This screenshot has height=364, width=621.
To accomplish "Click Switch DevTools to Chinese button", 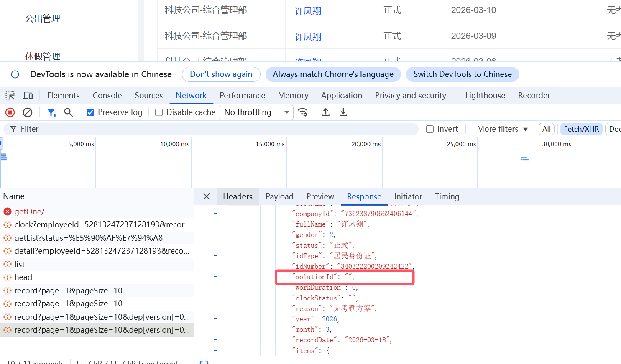I will 463,74.
